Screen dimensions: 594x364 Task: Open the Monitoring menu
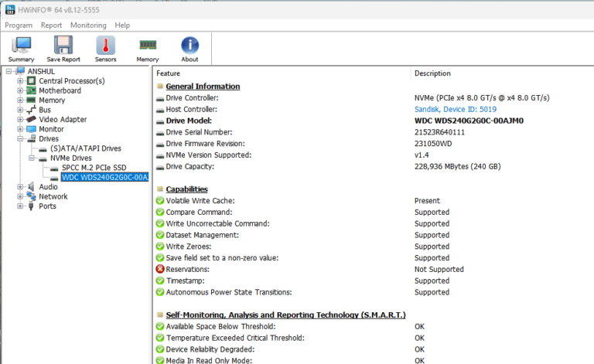coord(88,26)
